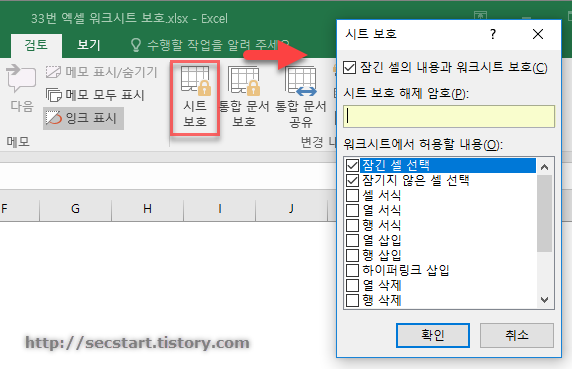Check the 하이퍼링크 삽입 checkbox
Viewport: 572px width, 369px height.
[x=352, y=270]
